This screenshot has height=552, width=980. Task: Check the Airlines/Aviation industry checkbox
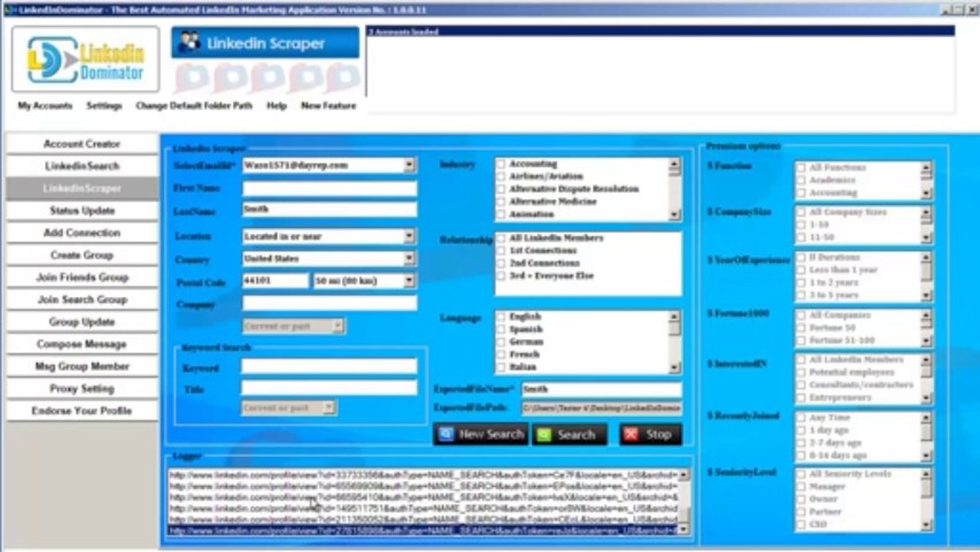pyautogui.click(x=500, y=176)
